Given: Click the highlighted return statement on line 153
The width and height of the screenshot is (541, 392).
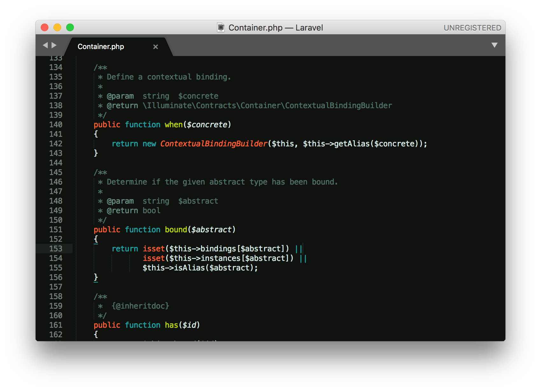Looking at the screenshot, I should click(125, 248).
